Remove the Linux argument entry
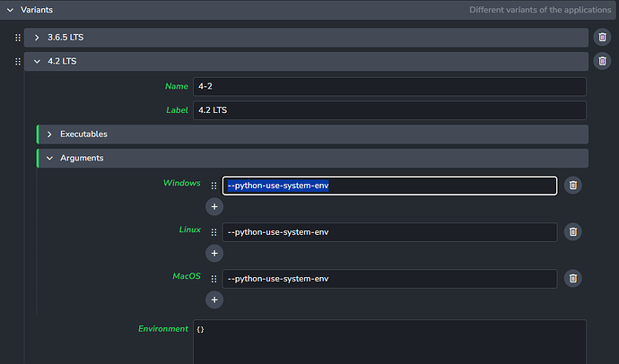 click(573, 232)
